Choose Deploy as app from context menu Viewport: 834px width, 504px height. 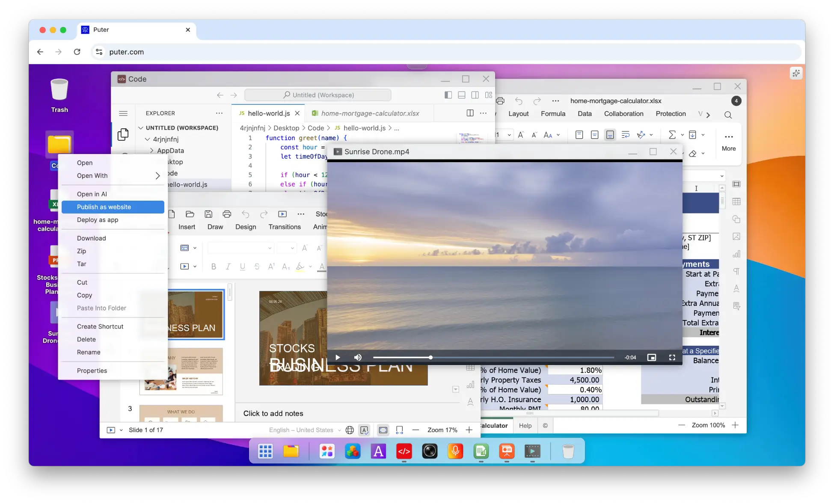tap(113, 220)
